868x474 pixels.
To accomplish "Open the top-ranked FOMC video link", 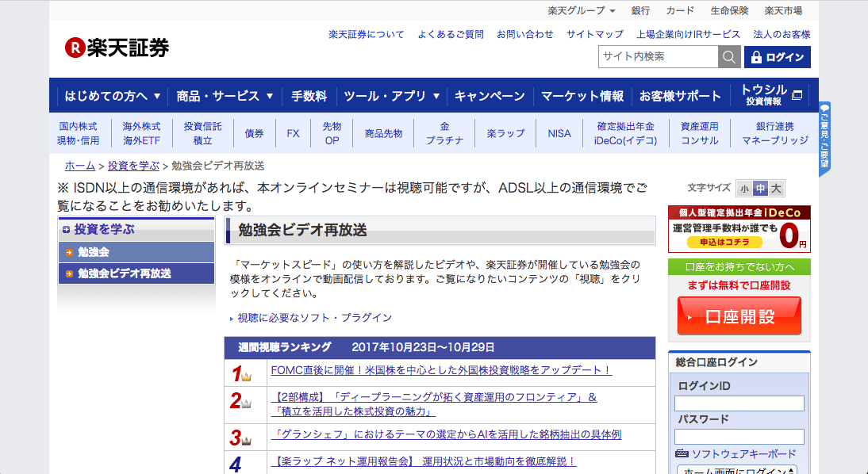I will point(440,370).
